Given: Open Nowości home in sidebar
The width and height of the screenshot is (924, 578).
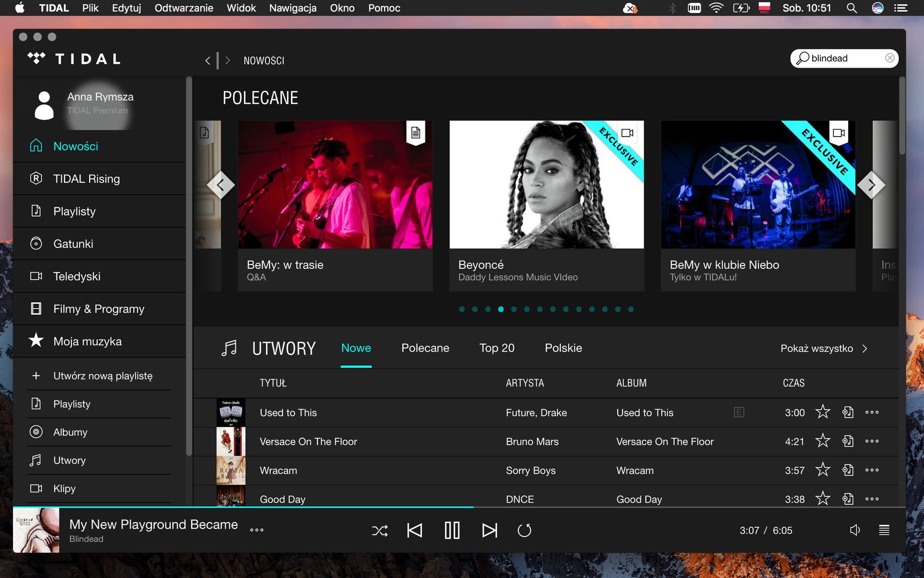Looking at the screenshot, I should pos(100,146).
